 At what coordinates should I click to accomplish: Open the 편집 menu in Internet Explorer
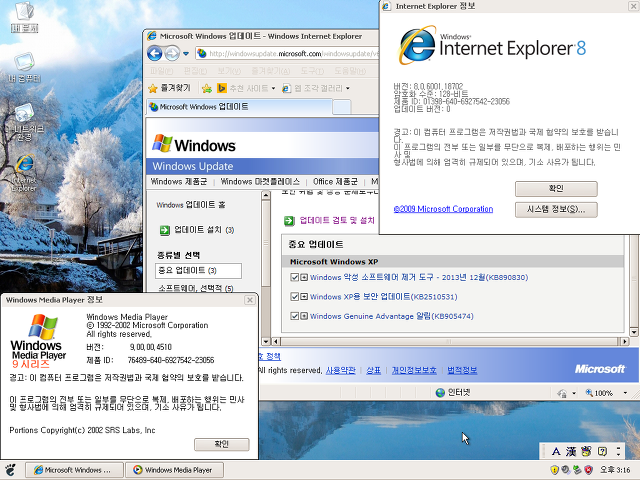[195, 71]
